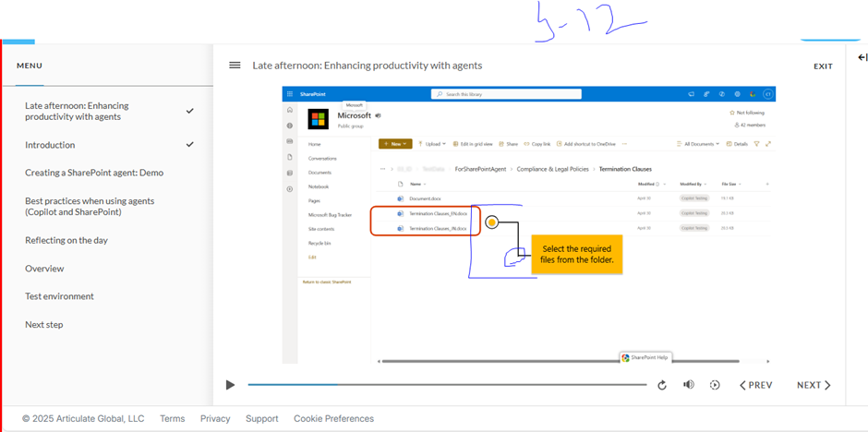Image resolution: width=868 pixels, height=432 pixels.
Task: Mute the audio using the speaker icon
Action: point(689,384)
